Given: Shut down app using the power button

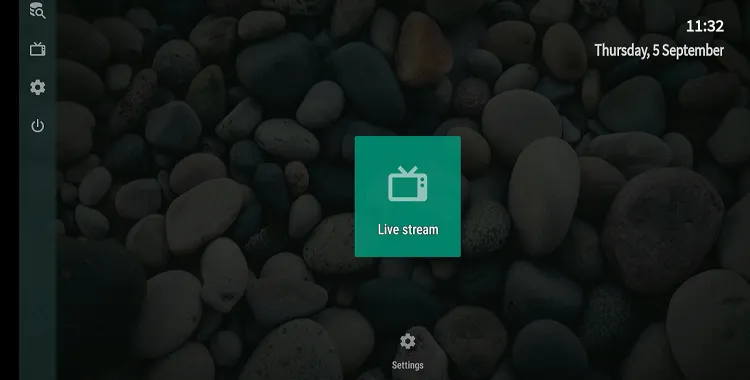Looking at the screenshot, I should pos(37,126).
